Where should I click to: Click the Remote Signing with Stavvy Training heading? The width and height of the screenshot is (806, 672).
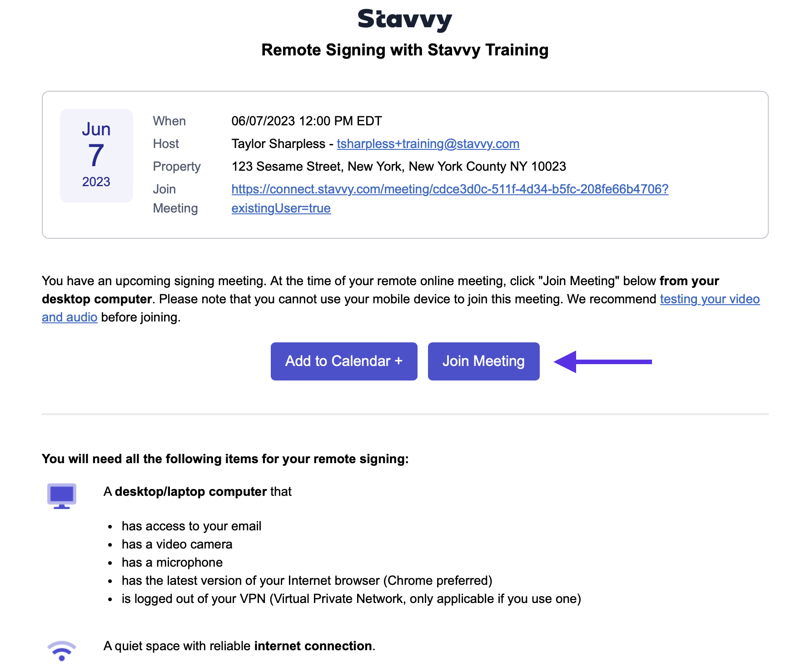coord(405,50)
